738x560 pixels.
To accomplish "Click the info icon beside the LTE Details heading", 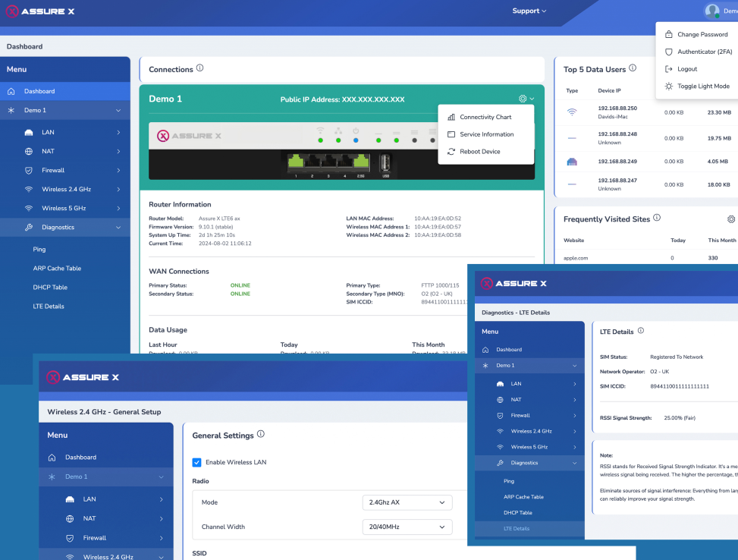I will click(641, 331).
